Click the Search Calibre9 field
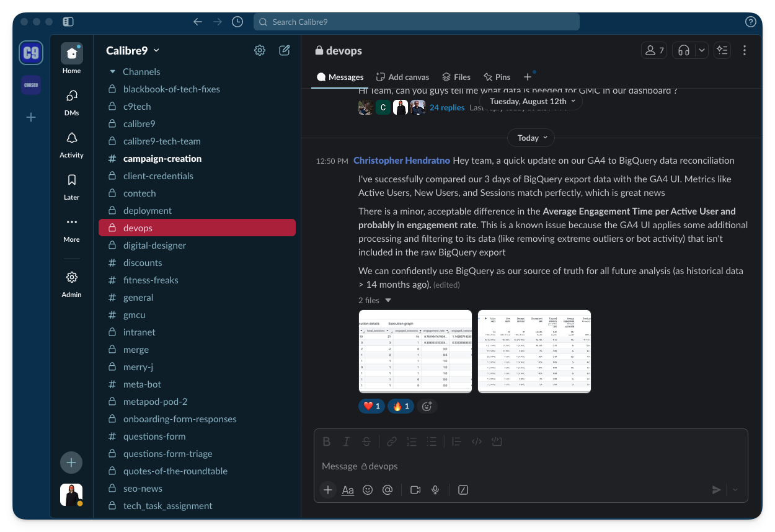The width and height of the screenshot is (775, 532). point(416,22)
